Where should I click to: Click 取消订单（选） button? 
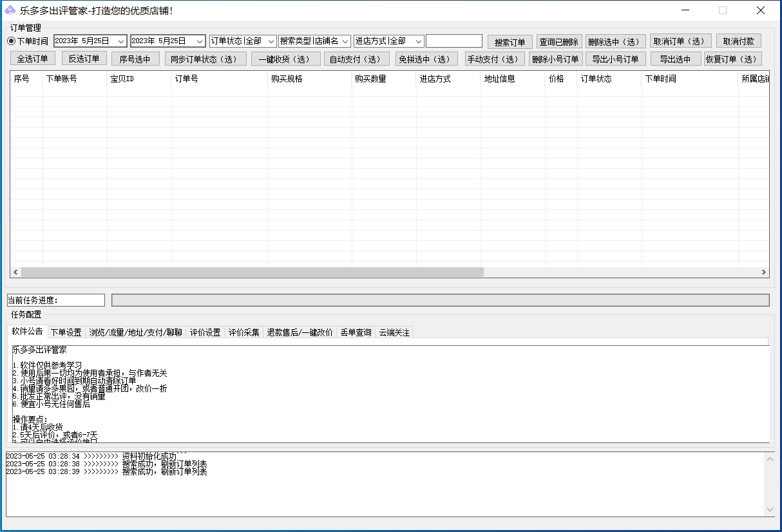click(x=682, y=41)
